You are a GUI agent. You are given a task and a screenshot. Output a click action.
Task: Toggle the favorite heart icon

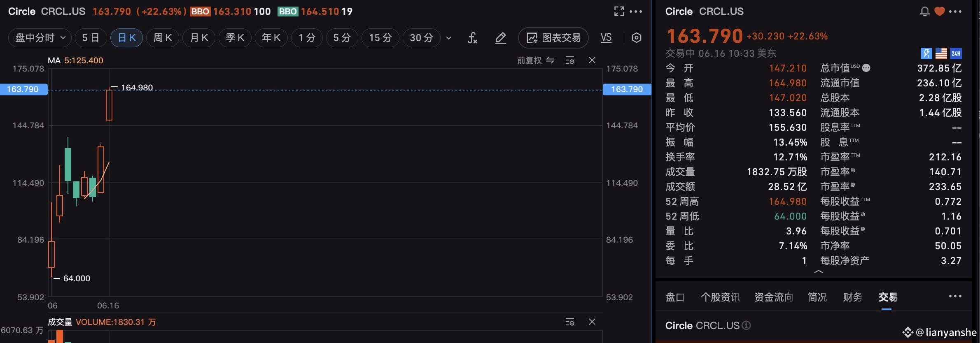939,12
